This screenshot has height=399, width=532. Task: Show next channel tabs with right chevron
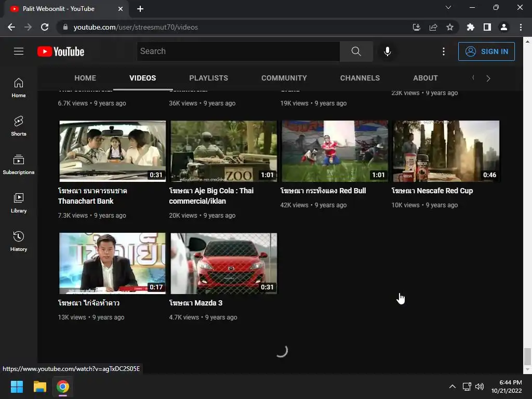click(x=488, y=78)
